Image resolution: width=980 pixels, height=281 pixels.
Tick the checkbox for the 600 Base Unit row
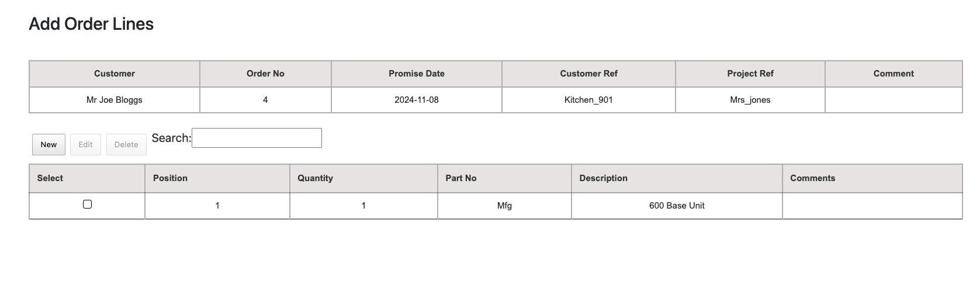point(88,204)
